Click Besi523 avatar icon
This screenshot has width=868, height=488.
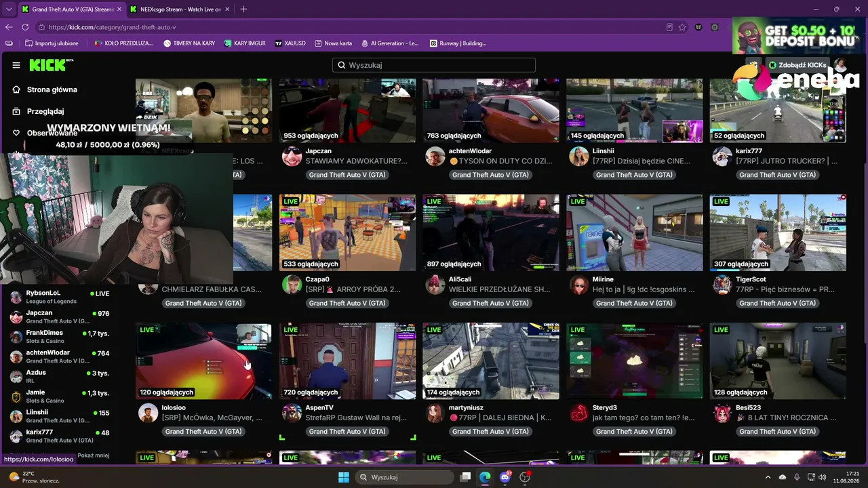tap(723, 413)
